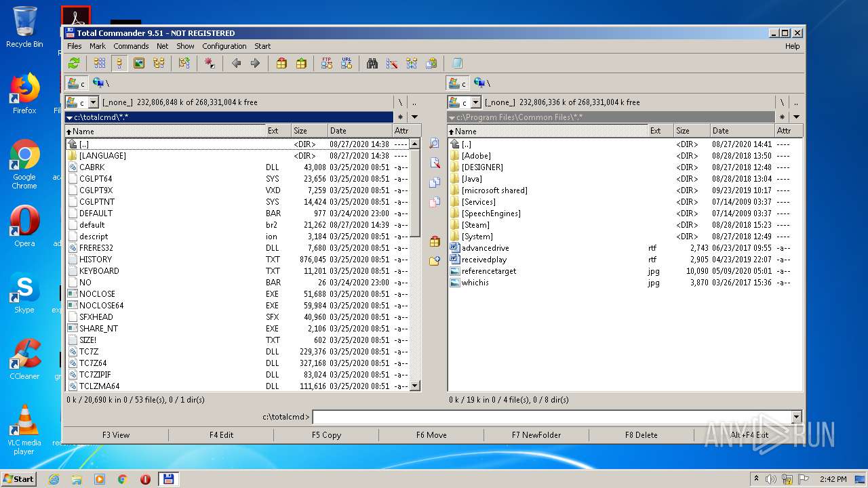The image size is (868, 488).
Task: Open right panel directory hotlist asterisk
Action: [x=782, y=117]
